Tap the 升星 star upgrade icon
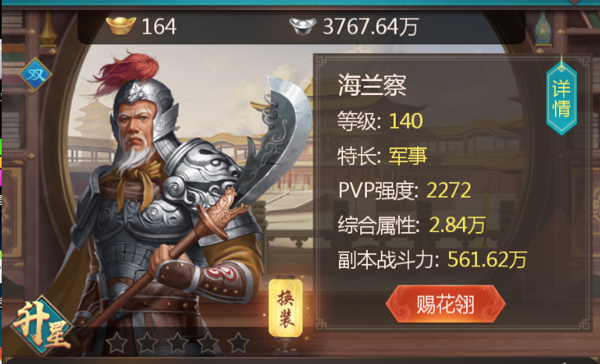The image size is (600, 364). click(x=41, y=325)
